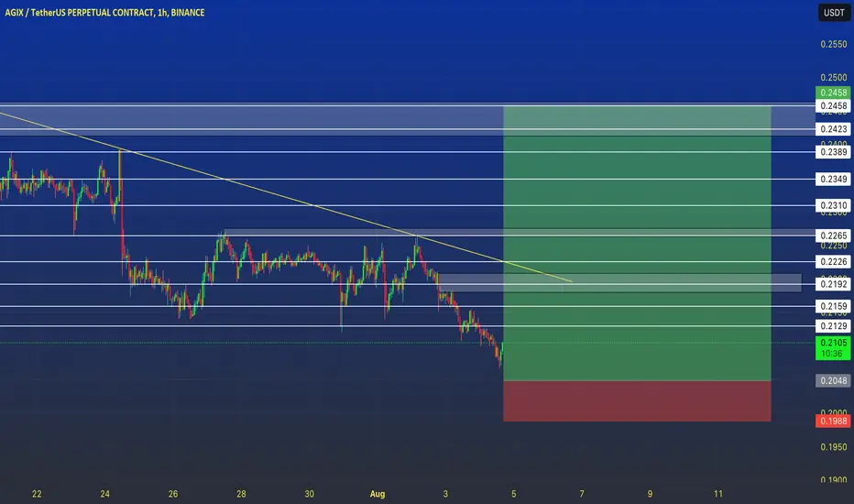The image size is (854, 504).
Task: Click the 0.2349 price level label
Action: pyautogui.click(x=833, y=180)
